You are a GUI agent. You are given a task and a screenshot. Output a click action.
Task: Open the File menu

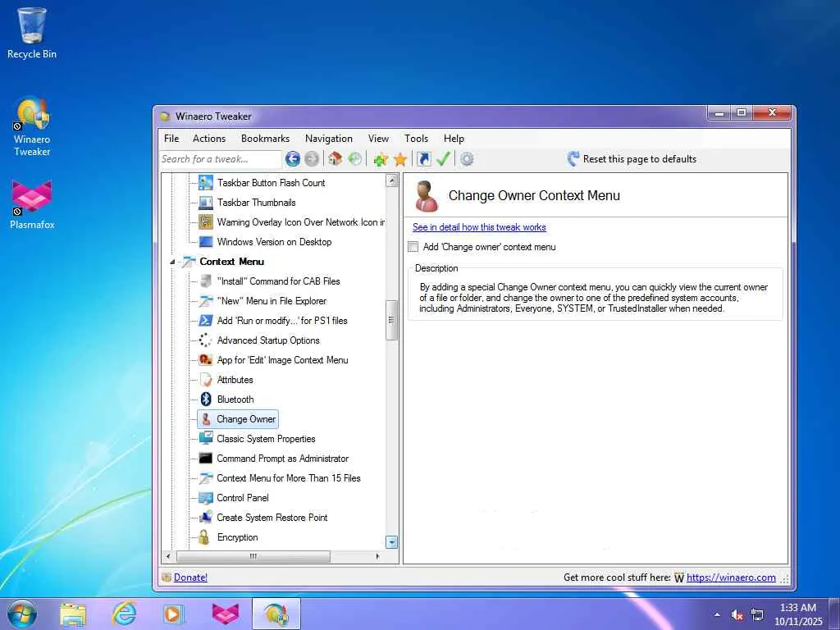[x=171, y=138]
